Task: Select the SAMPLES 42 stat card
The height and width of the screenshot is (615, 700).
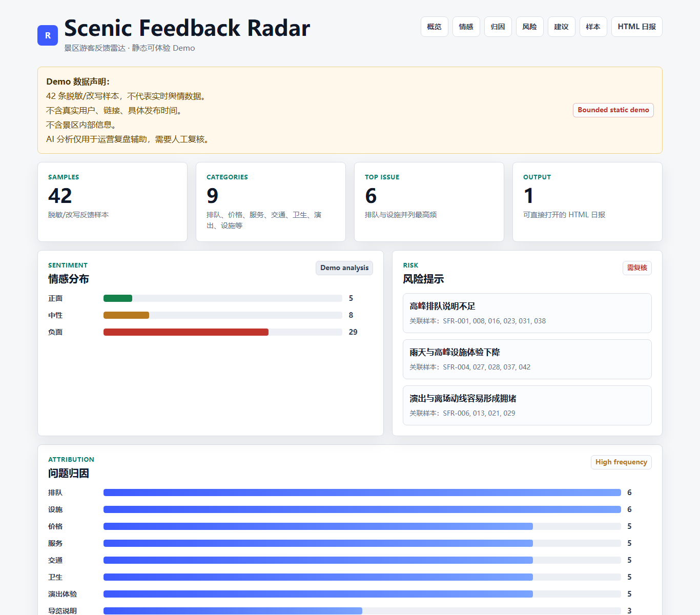Action: 112,202
